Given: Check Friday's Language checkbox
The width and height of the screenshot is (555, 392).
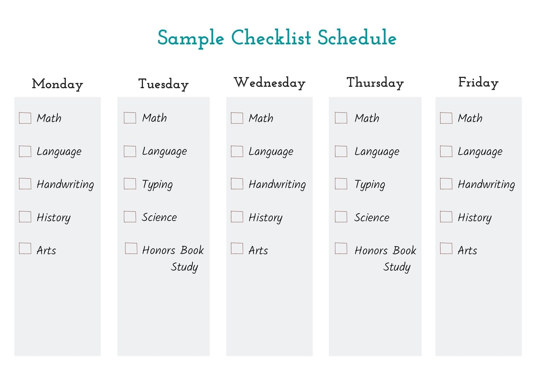Looking at the screenshot, I should tap(446, 151).
